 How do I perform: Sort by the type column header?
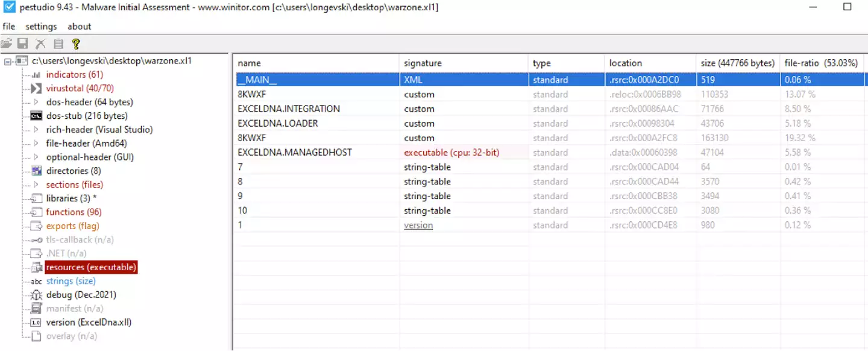click(567, 63)
